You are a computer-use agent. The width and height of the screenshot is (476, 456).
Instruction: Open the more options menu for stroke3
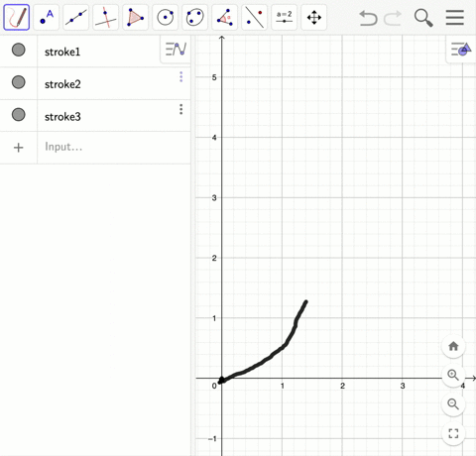180,109
